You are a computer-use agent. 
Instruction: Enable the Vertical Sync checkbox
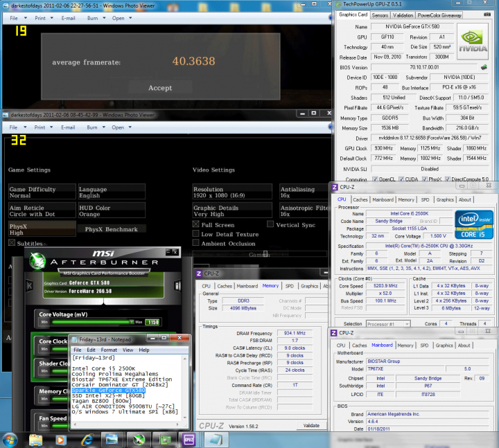tap(270, 224)
